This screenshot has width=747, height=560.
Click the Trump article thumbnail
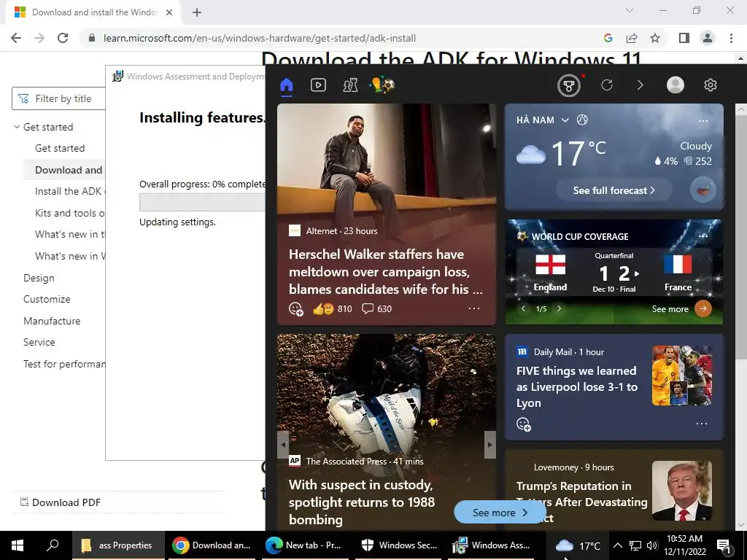pyautogui.click(x=682, y=491)
